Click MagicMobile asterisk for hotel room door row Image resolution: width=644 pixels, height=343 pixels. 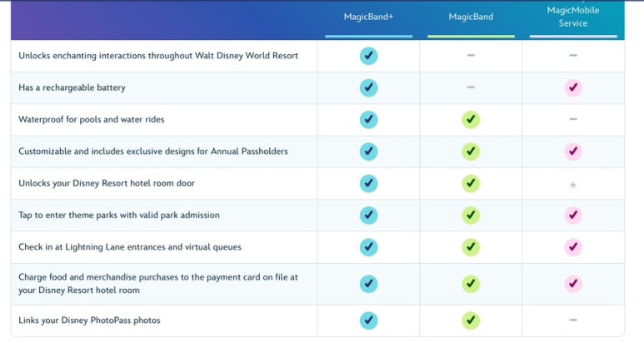pos(573,185)
